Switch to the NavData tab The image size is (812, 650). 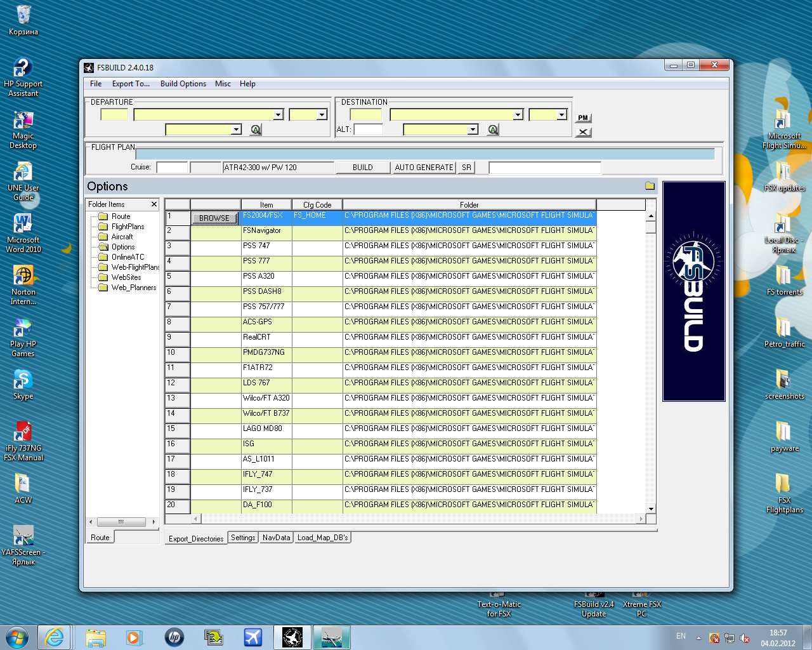(276, 538)
